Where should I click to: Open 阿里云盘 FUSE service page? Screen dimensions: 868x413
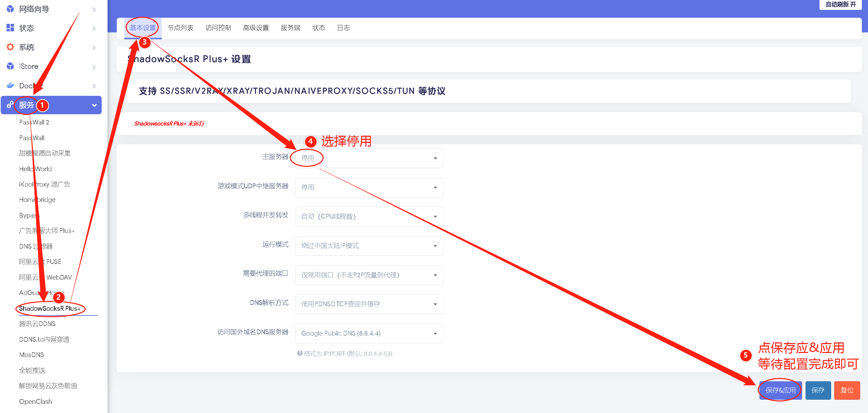pos(40,262)
